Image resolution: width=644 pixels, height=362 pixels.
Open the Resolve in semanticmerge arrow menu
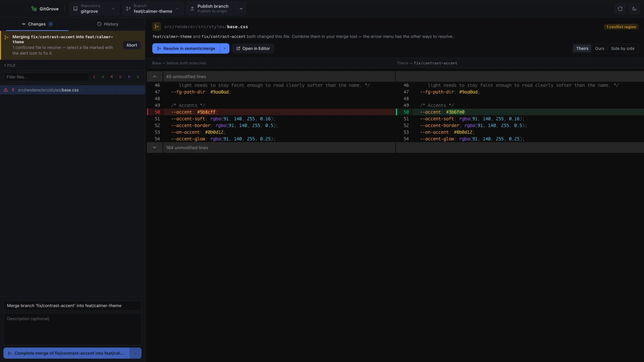click(225, 48)
